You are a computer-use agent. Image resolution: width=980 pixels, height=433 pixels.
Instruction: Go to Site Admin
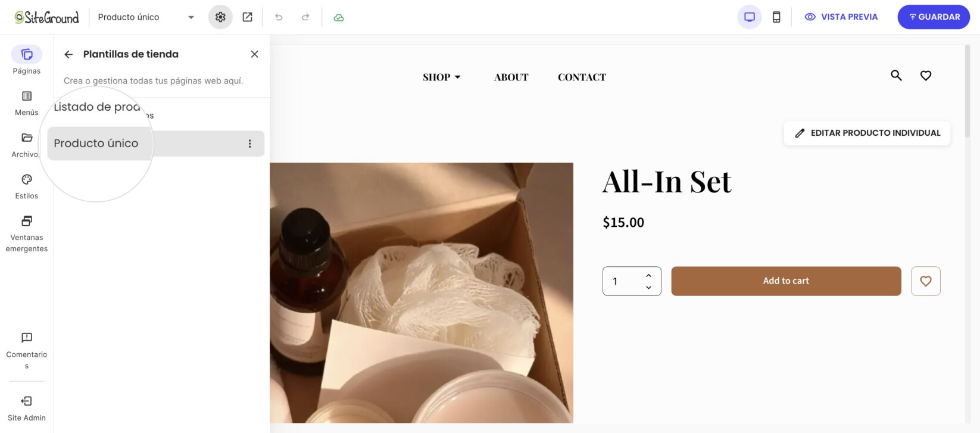pyautogui.click(x=27, y=409)
